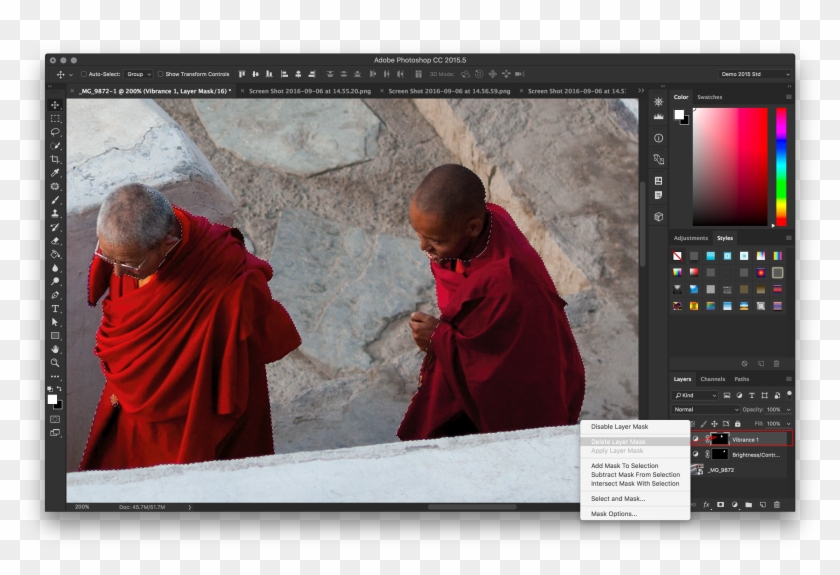Choose Delete Layer Mask menu entry

(618, 442)
